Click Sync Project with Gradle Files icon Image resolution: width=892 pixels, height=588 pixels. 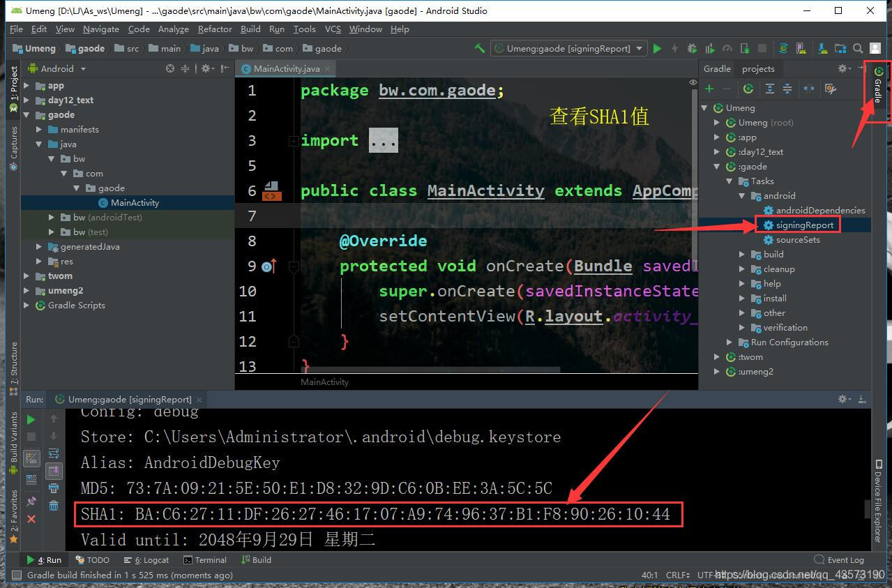(784, 48)
